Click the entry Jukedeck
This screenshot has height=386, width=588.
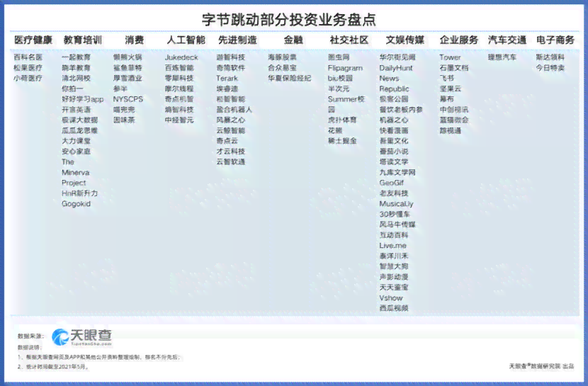[181, 57]
